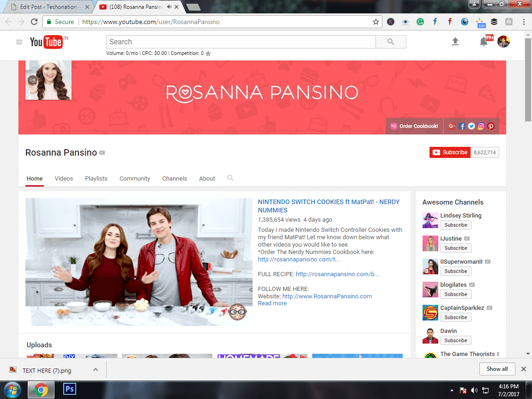Open the Nintendo Switch Cookies video title

tap(328, 206)
